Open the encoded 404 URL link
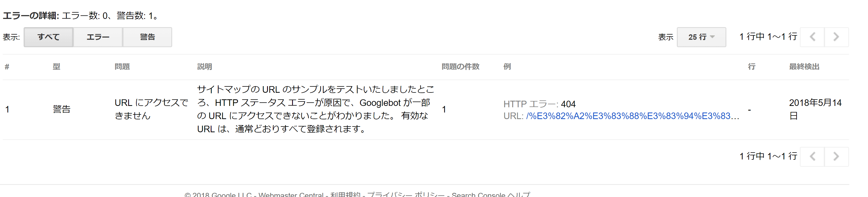The width and height of the screenshot is (868, 197). coord(633,116)
